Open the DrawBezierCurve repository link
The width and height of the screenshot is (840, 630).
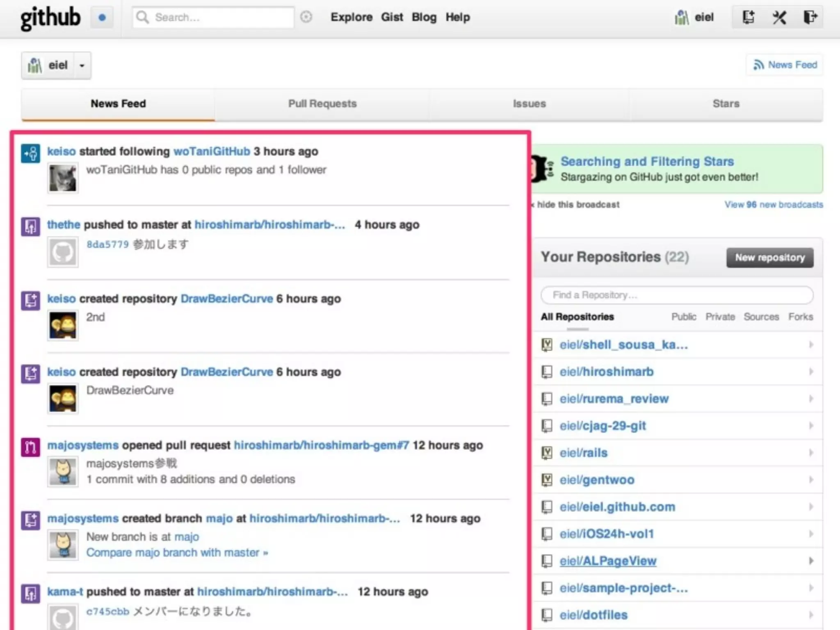tap(226, 299)
